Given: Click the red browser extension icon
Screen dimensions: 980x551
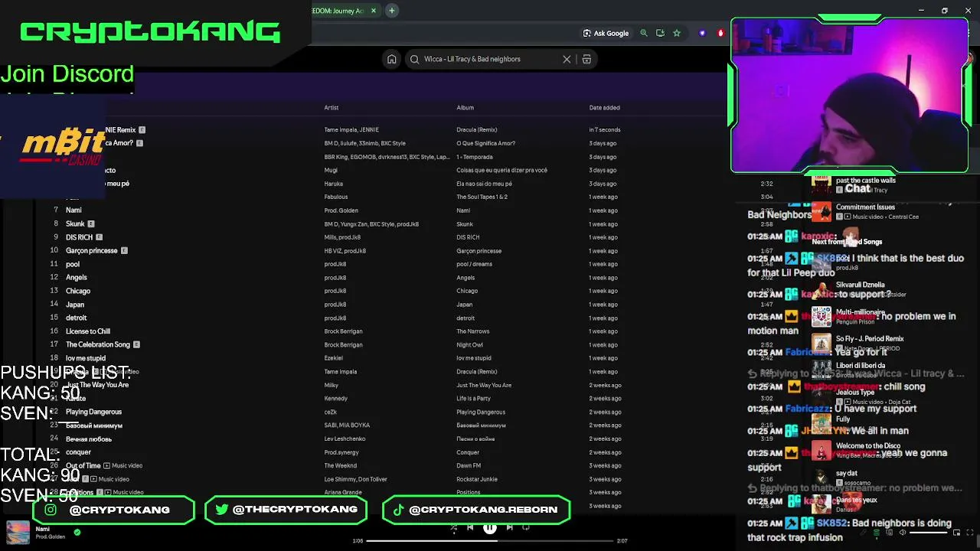Looking at the screenshot, I should [x=720, y=33].
